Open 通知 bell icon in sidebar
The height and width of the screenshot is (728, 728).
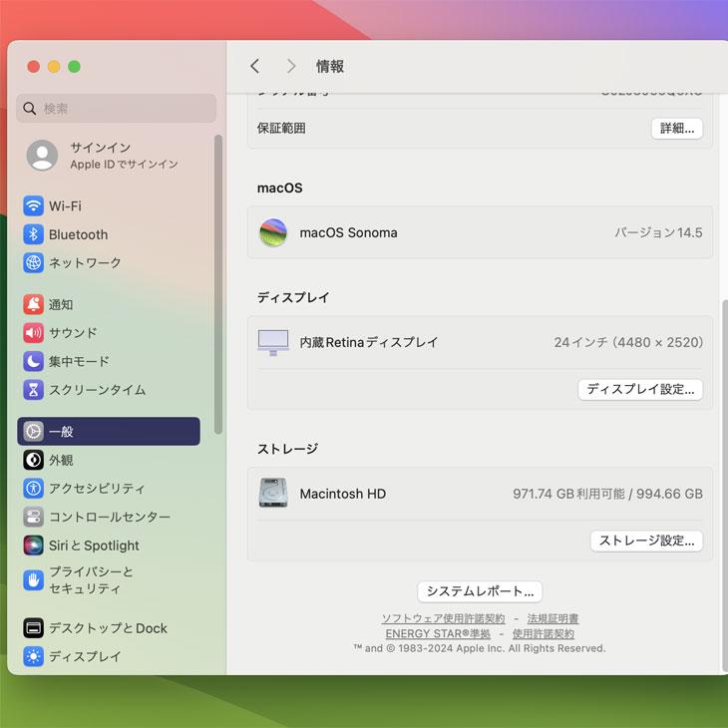(x=34, y=304)
